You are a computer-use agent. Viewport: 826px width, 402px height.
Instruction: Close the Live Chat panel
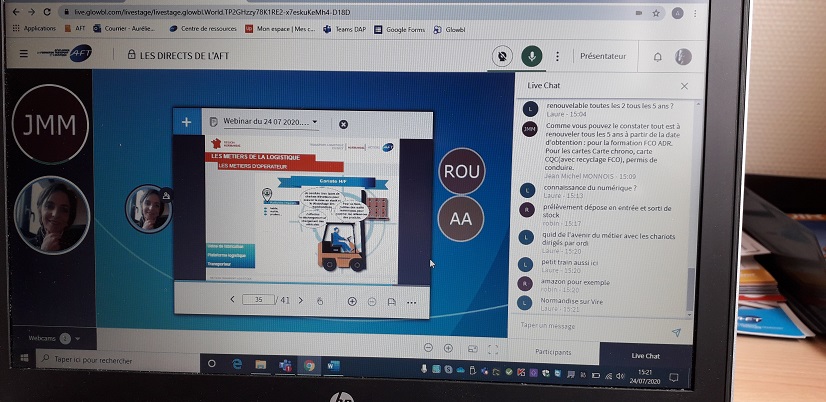684,86
